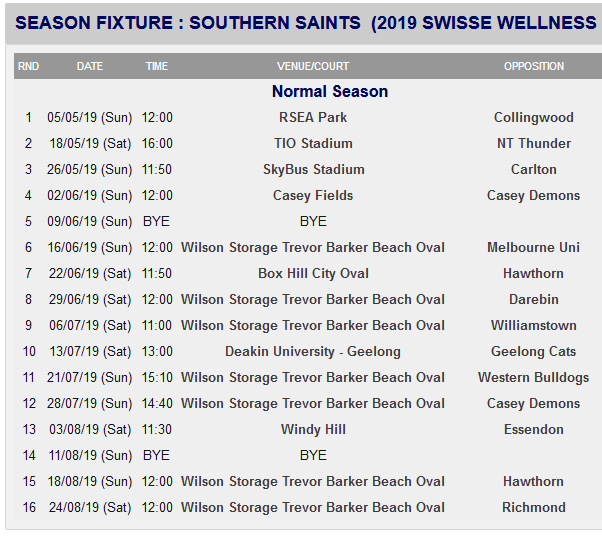
Task: Click the Normal Season section heading
Action: point(330,91)
